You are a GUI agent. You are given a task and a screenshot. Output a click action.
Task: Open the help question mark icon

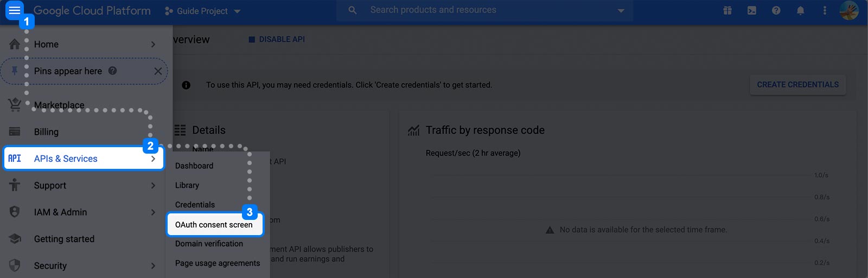[776, 10]
